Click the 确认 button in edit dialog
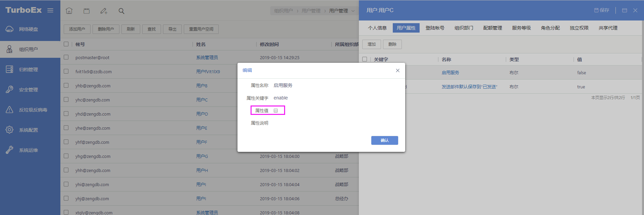The height and width of the screenshot is (215, 644). pos(384,140)
